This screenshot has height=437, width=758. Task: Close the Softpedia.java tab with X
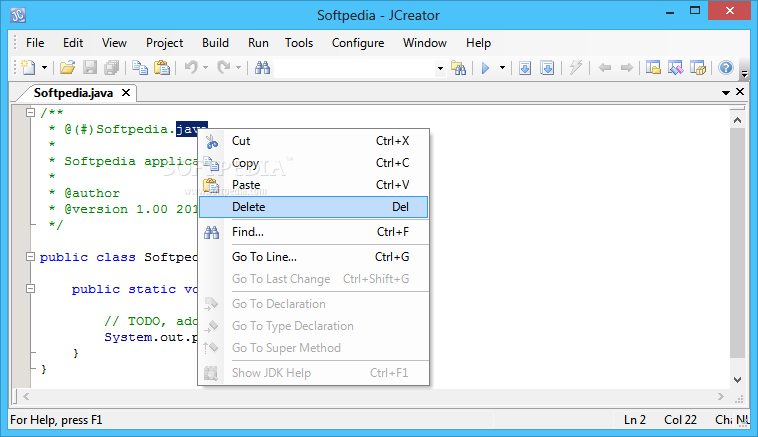click(126, 92)
